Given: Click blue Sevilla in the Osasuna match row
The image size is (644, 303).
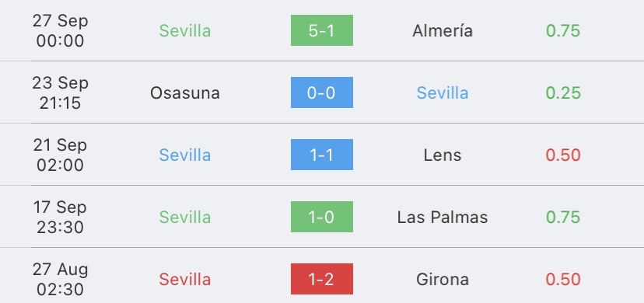Looking at the screenshot, I should (x=443, y=93).
